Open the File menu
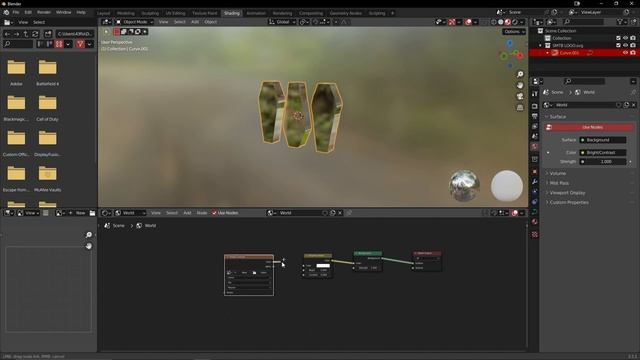The width and height of the screenshot is (640, 360). 16,13
